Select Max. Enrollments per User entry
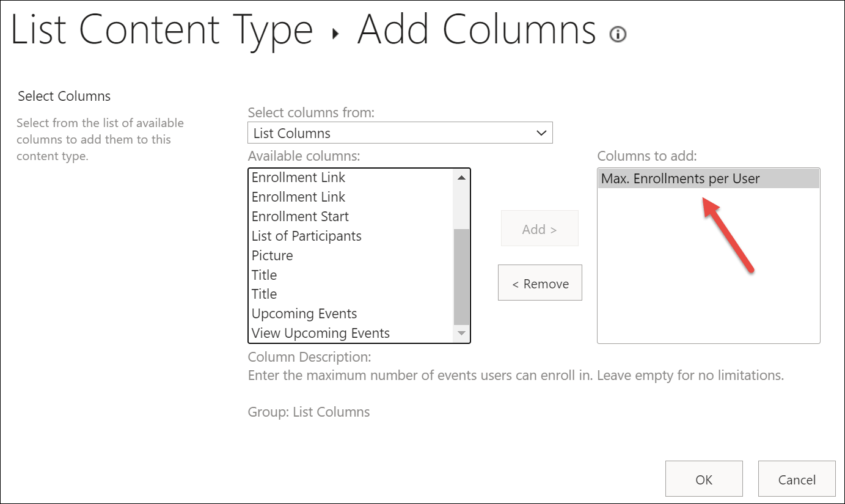The height and width of the screenshot is (504, 845). pyautogui.click(x=680, y=179)
